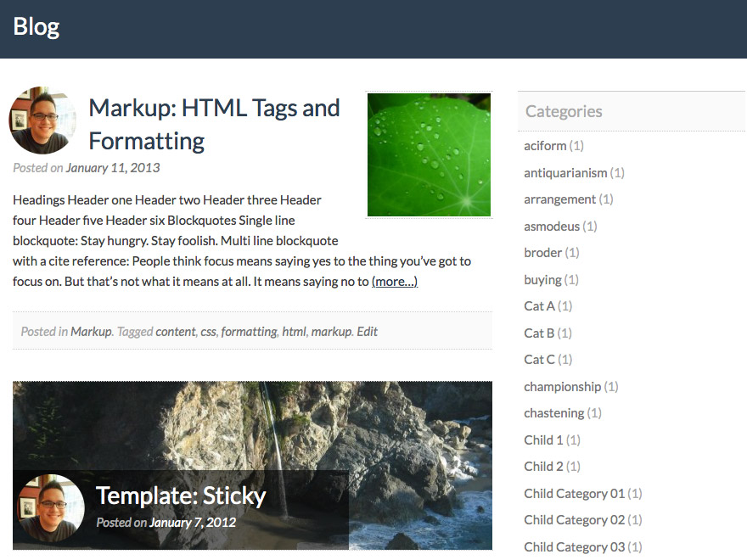
Task: Click the author avatar beside Markup post title
Action: (43, 120)
